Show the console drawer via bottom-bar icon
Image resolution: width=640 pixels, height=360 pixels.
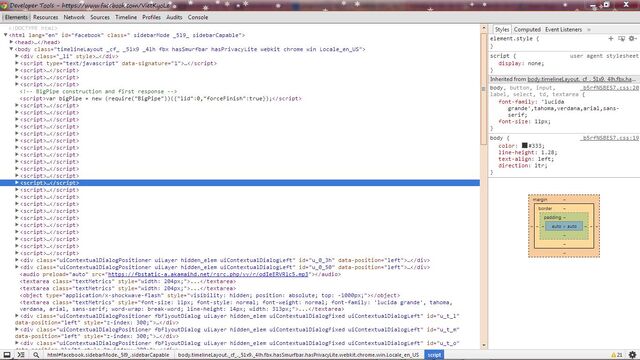[21, 355]
